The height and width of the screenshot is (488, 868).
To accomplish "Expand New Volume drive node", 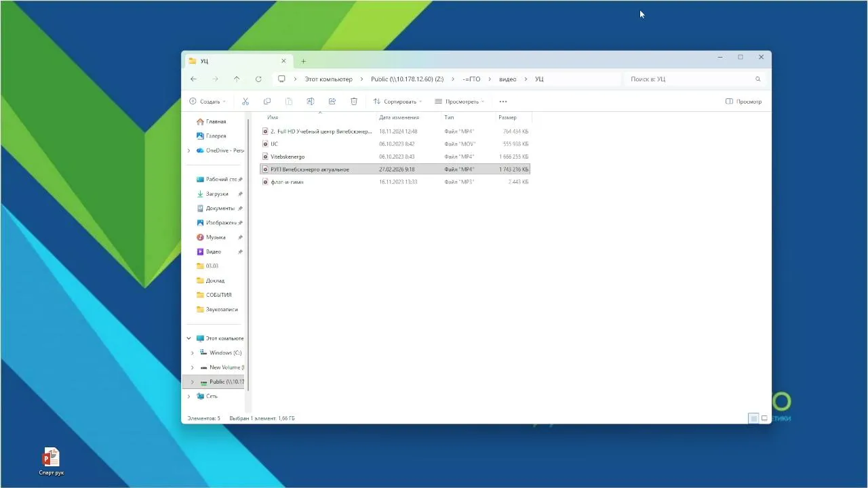I will [x=193, y=367].
